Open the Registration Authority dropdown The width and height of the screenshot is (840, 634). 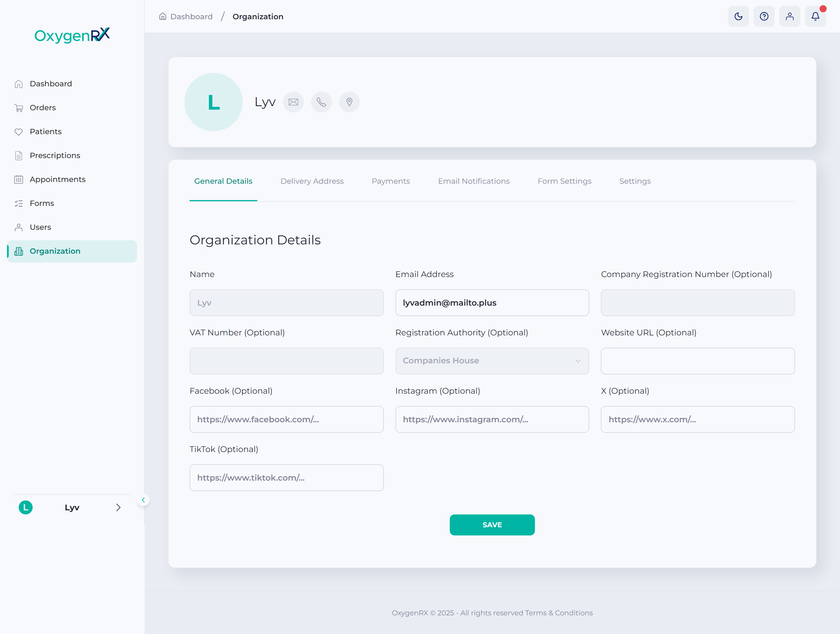492,361
